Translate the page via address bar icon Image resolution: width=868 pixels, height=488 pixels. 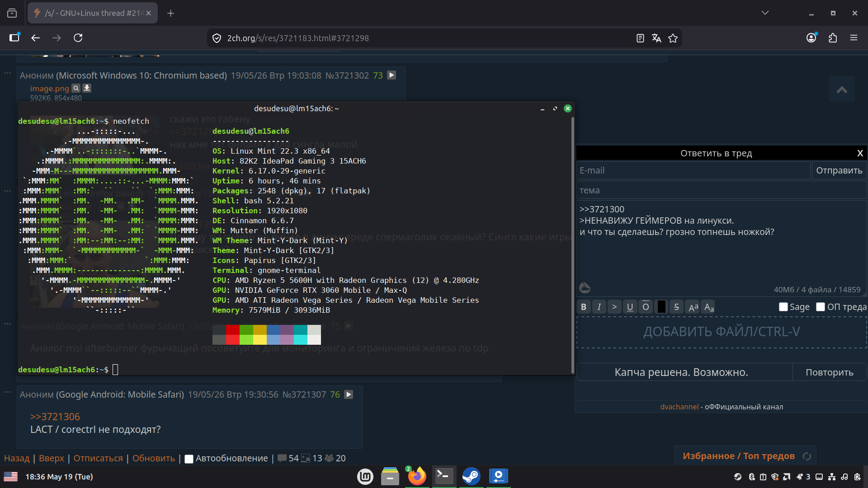click(656, 38)
